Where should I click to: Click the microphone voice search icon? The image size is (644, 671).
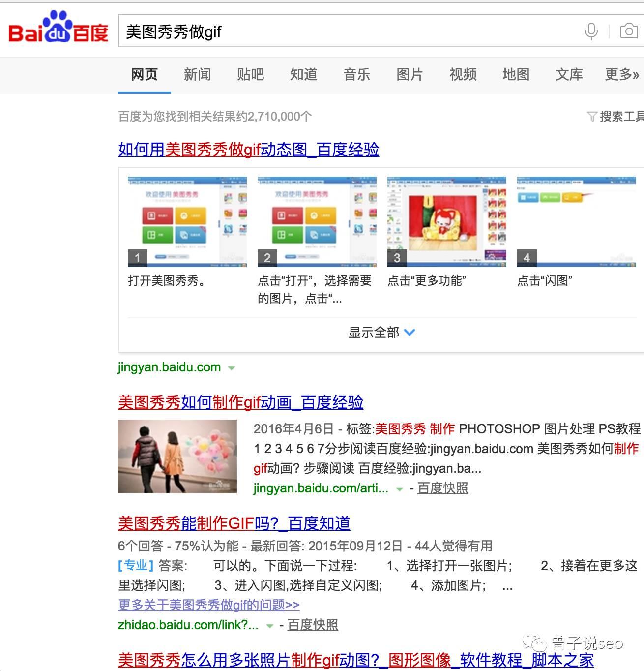591,31
